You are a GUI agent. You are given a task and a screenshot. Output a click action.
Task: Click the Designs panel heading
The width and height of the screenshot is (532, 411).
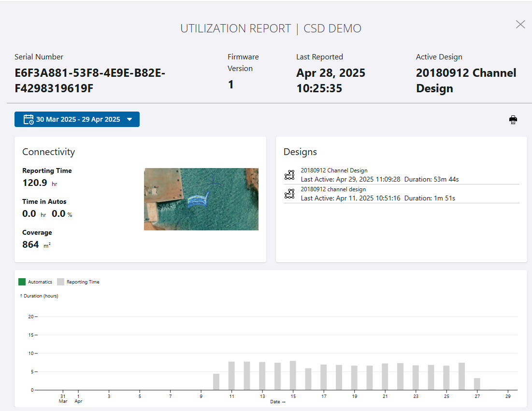(x=300, y=152)
